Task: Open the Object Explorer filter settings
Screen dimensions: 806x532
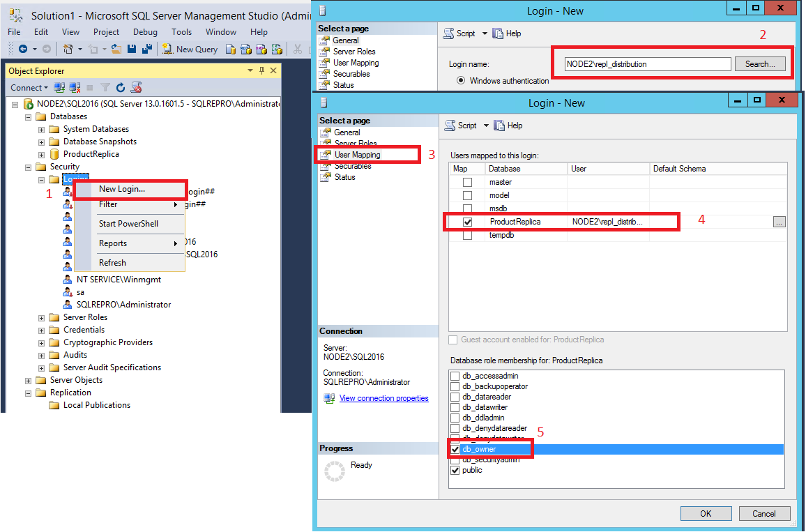Action: [x=105, y=87]
